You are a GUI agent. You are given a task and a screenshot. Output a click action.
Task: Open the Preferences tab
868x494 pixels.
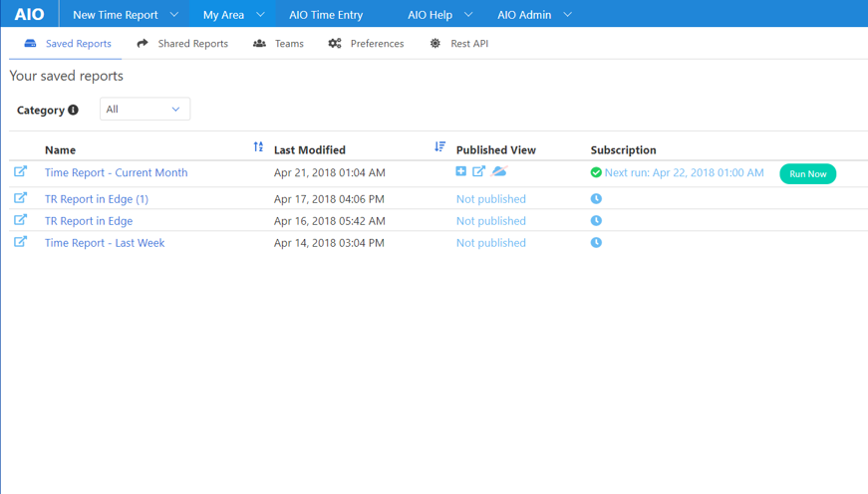[x=366, y=44]
